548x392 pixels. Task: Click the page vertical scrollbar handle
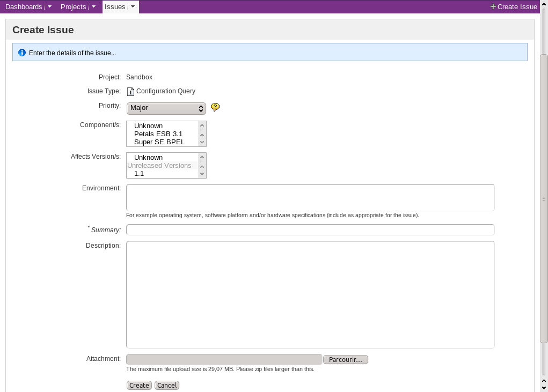(544, 198)
